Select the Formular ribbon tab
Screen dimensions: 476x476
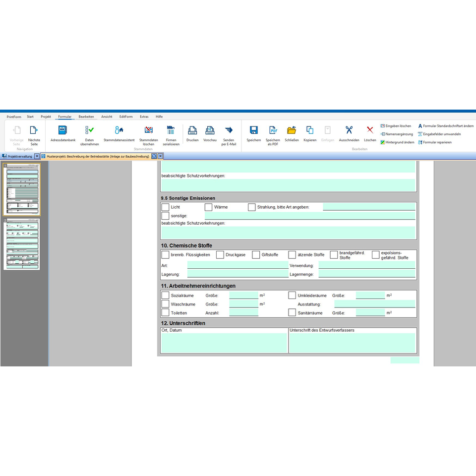click(64, 117)
